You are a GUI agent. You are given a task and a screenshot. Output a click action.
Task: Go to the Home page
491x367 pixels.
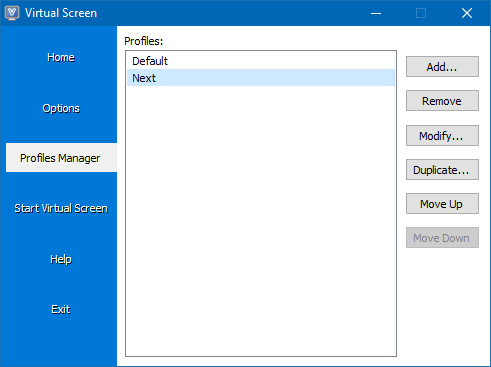(x=61, y=57)
